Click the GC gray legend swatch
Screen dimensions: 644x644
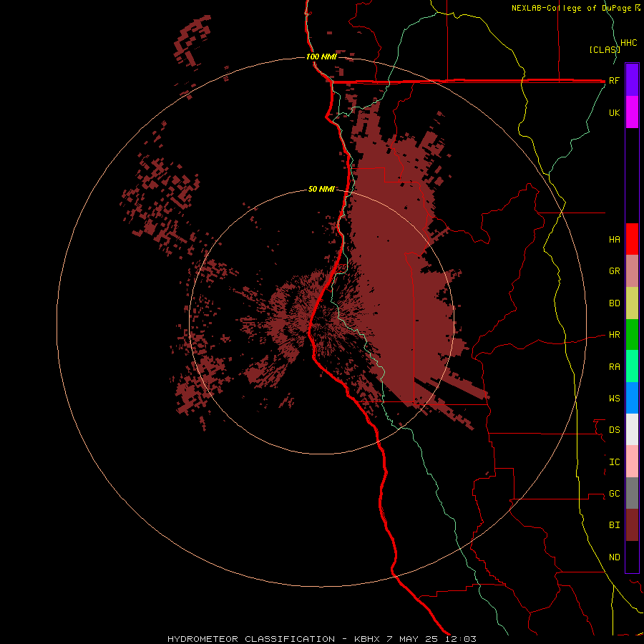click(x=632, y=493)
